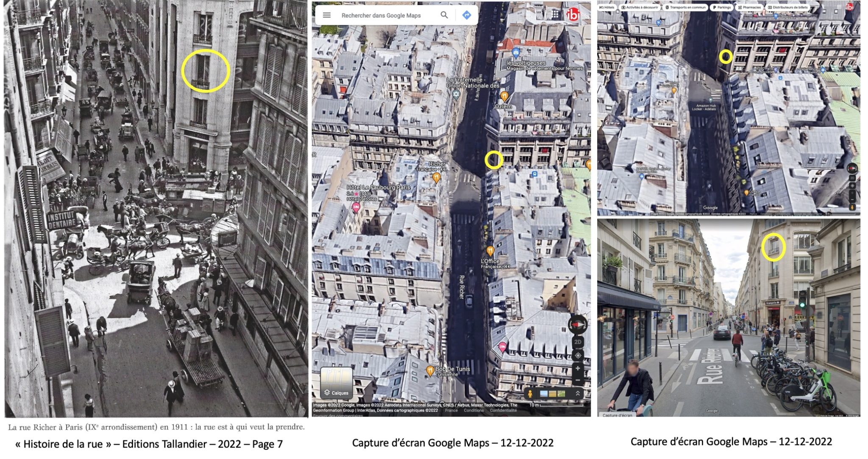Zoom out with the minus button in middle map

coord(578,380)
